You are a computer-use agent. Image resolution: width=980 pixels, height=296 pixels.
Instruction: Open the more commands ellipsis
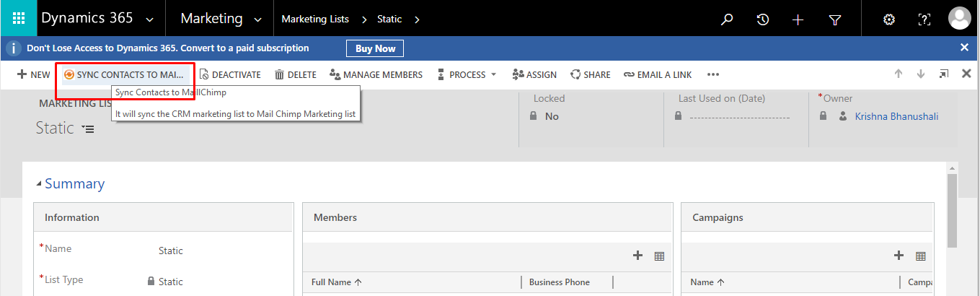pos(713,74)
